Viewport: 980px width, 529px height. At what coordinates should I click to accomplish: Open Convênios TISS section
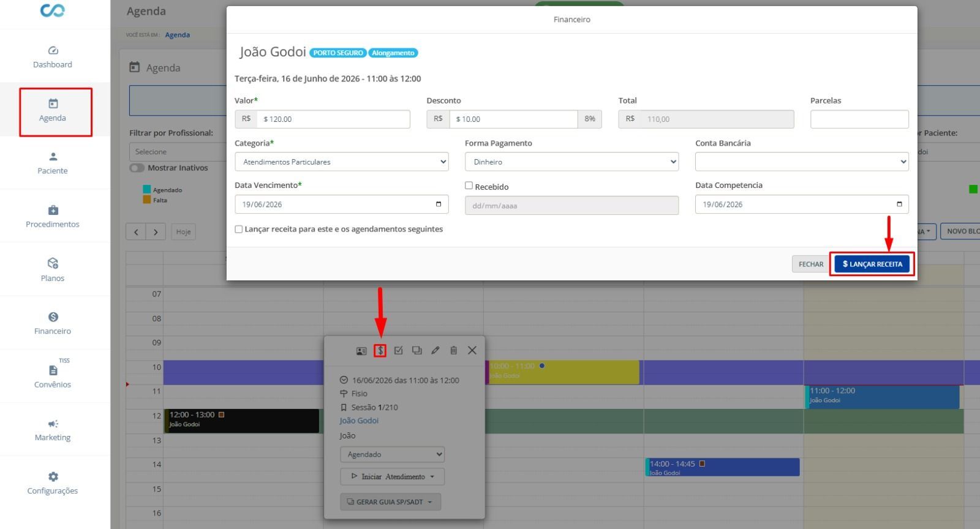pyautogui.click(x=53, y=376)
